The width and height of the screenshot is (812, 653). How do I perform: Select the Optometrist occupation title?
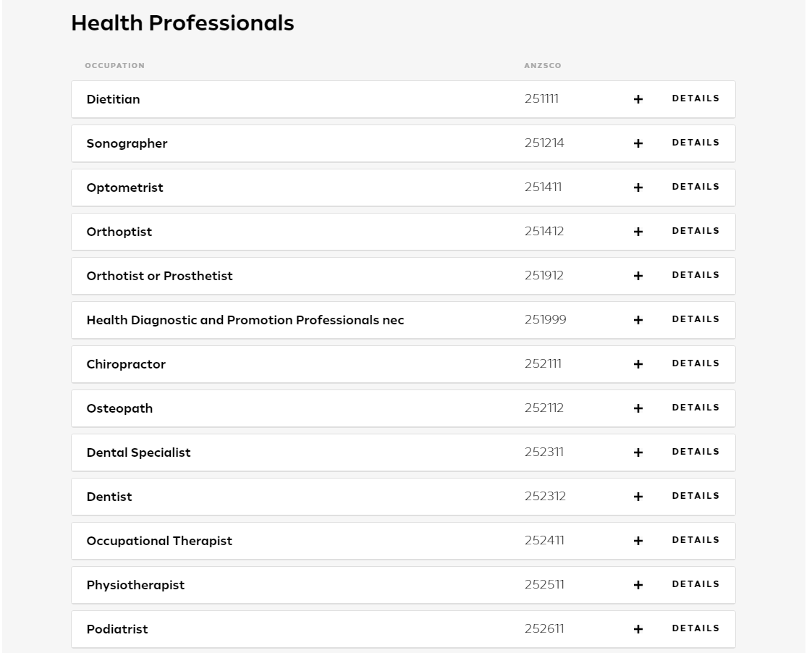[124, 188]
